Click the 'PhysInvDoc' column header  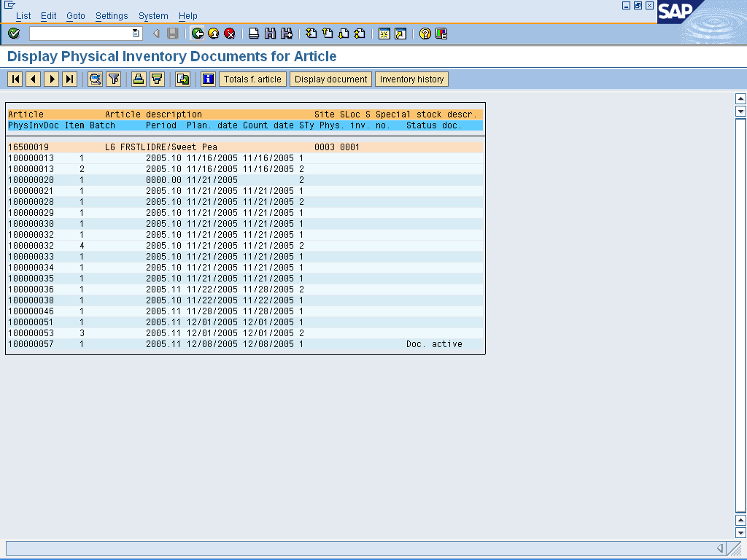[34, 125]
